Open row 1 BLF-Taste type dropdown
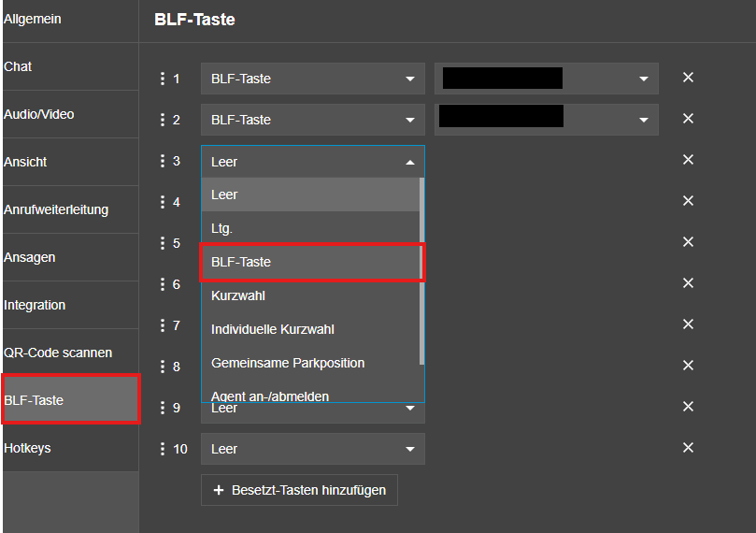756x533 pixels. coord(312,79)
